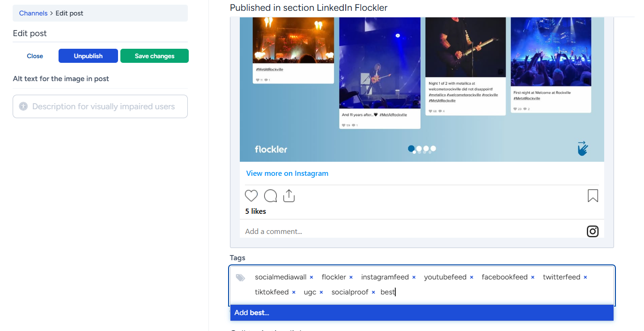
Task: Click the Instagram logo icon beside comment field
Action: [x=593, y=231]
